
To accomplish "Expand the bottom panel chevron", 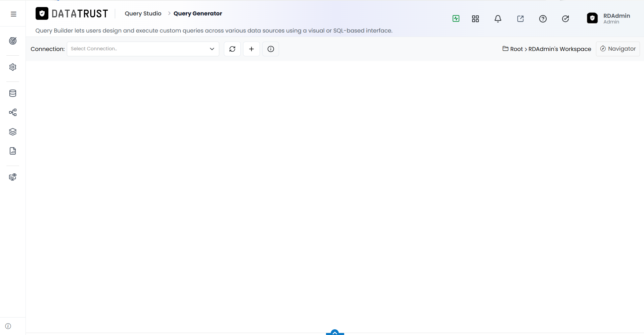I will [335, 332].
